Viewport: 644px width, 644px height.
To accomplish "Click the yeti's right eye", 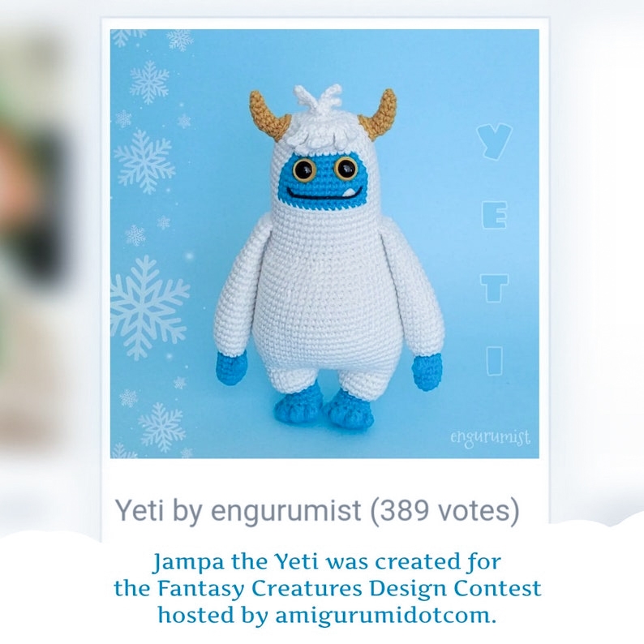I will point(346,169).
